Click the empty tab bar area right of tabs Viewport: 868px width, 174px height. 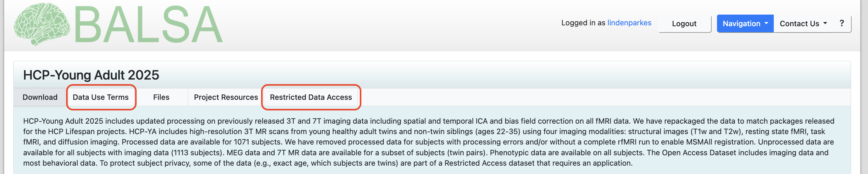point(573,97)
